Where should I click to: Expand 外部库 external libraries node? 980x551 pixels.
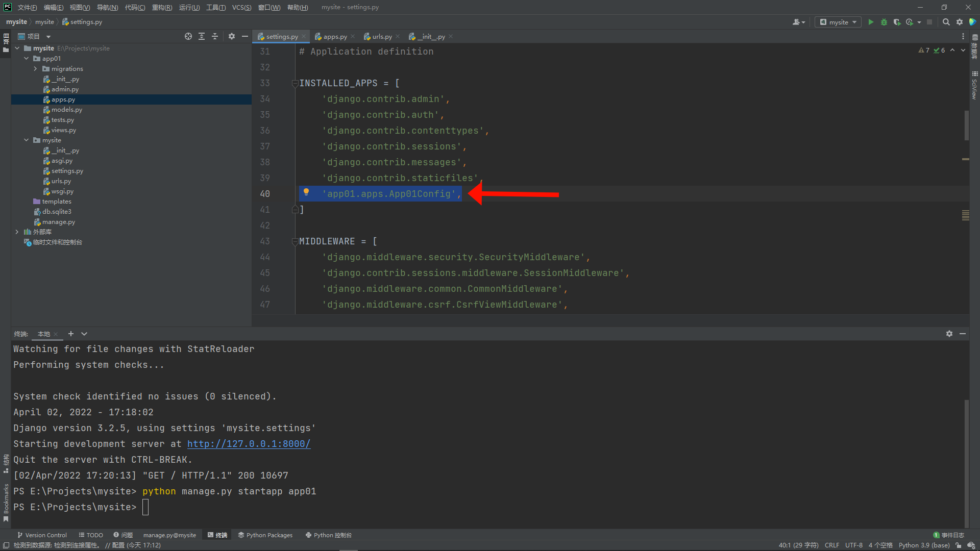(17, 232)
